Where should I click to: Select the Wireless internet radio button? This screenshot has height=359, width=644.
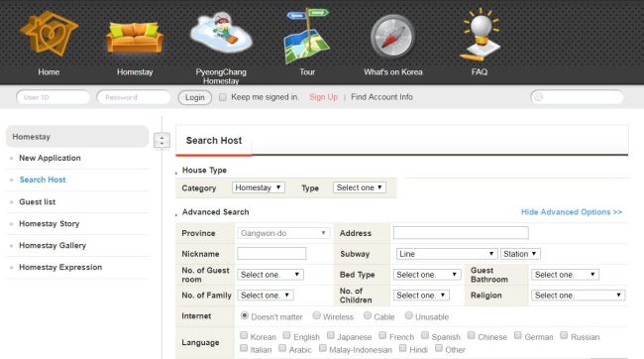316,315
